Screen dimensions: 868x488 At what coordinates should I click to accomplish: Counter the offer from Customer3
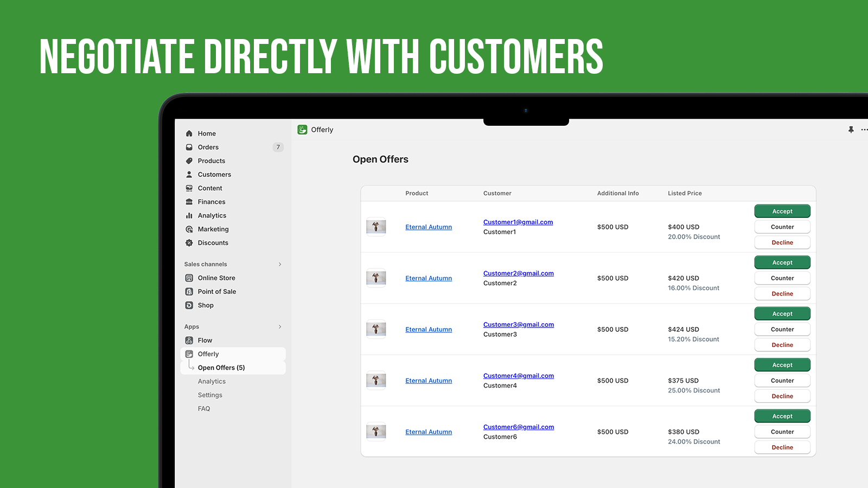tap(782, 329)
